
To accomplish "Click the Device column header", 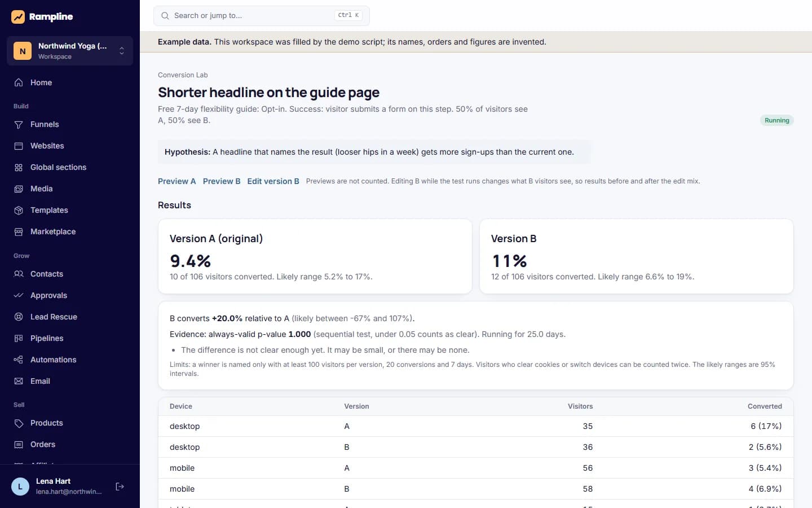I will (181, 406).
